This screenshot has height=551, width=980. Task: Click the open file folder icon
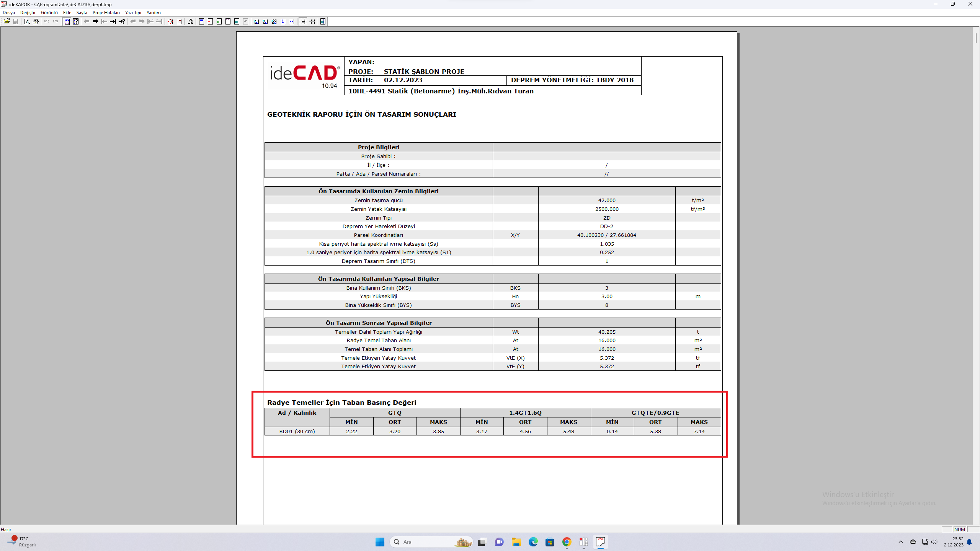[7, 21]
